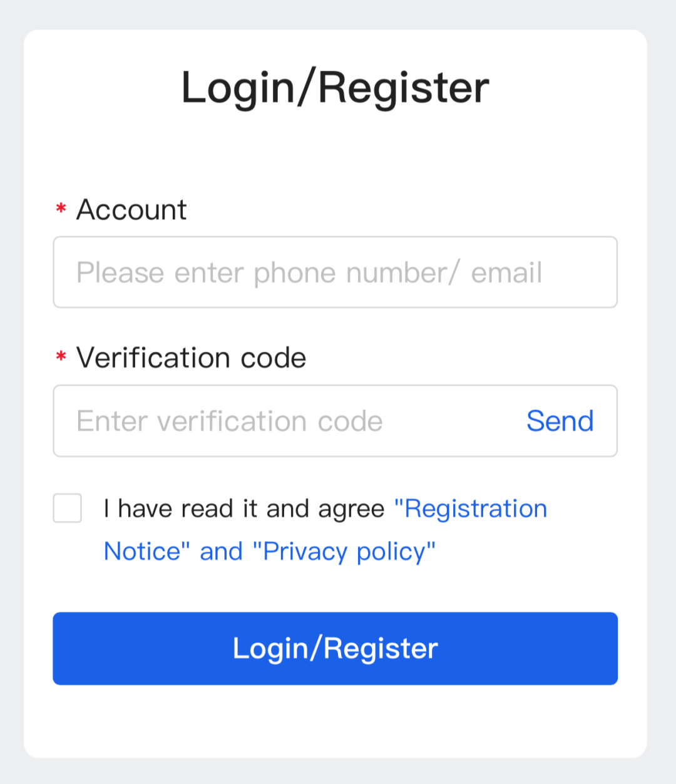
Task: Click the "Please enter phone number/ email" placeholder
Action: pyautogui.click(x=309, y=273)
